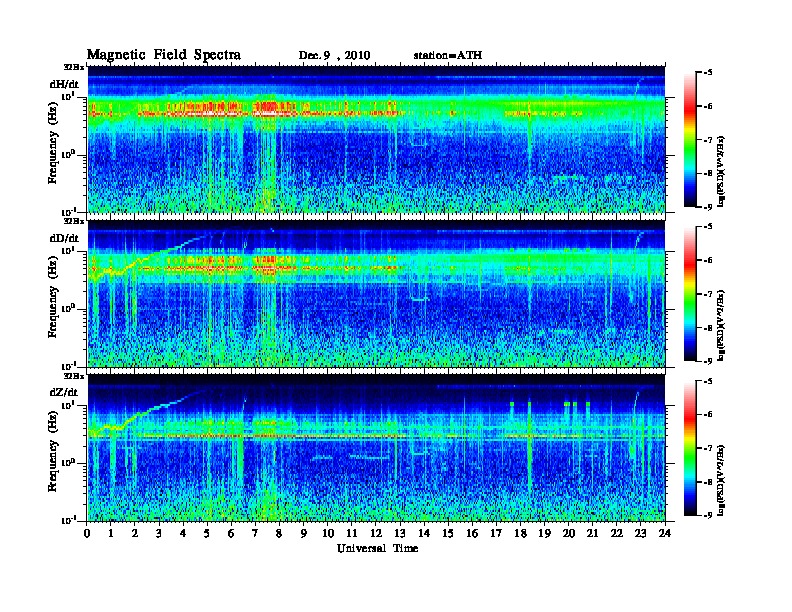
Task: Click hour 23 on the Universal Time axis
Action: [641, 534]
